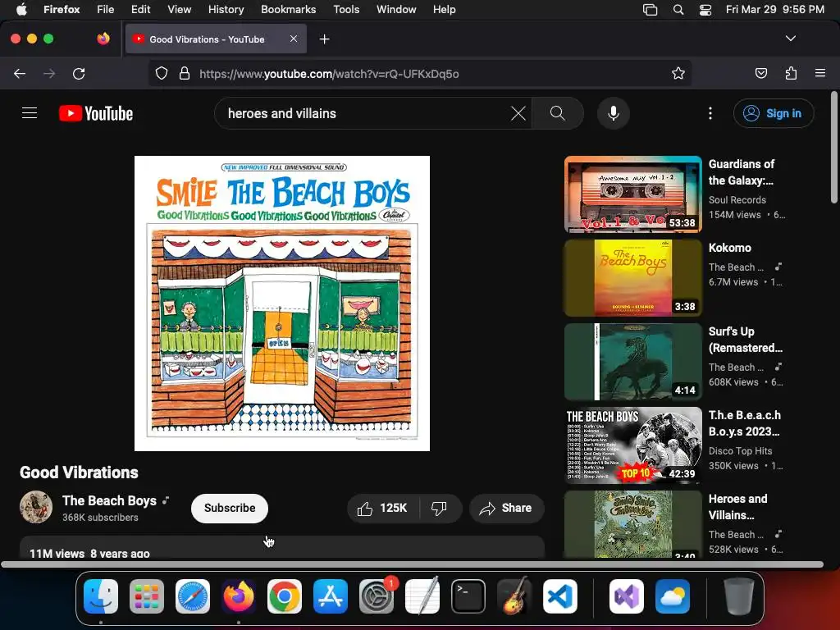Open the Edit menu
The height and width of the screenshot is (630, 840).
point(140,9)
